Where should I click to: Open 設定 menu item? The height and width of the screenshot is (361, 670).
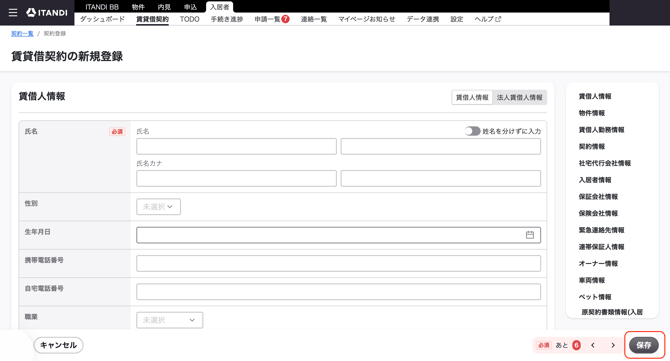[x=457, y=19]
